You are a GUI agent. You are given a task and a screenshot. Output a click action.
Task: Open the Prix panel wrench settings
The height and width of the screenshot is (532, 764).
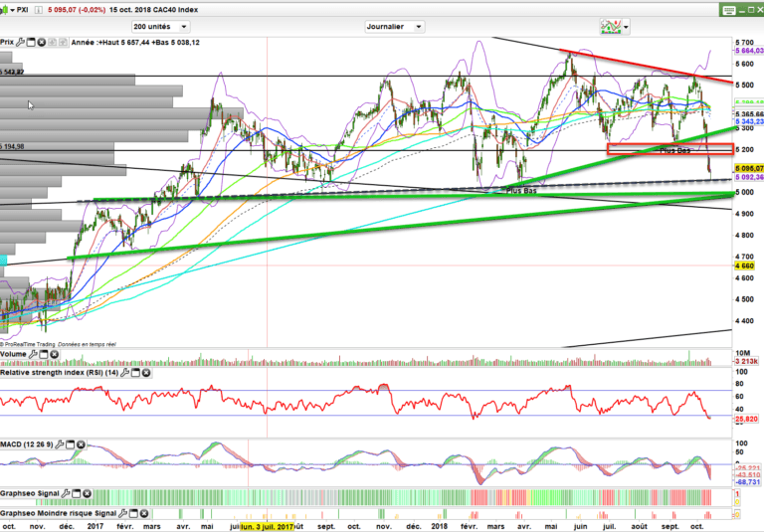(x=22, y=43)
